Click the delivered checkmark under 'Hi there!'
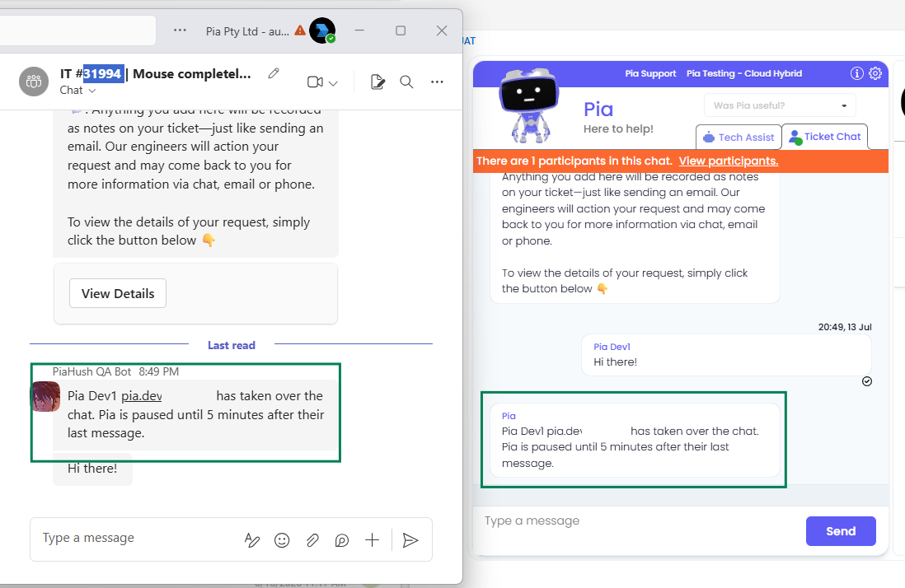Screen dimensions: 905x588 pos(867,381)
